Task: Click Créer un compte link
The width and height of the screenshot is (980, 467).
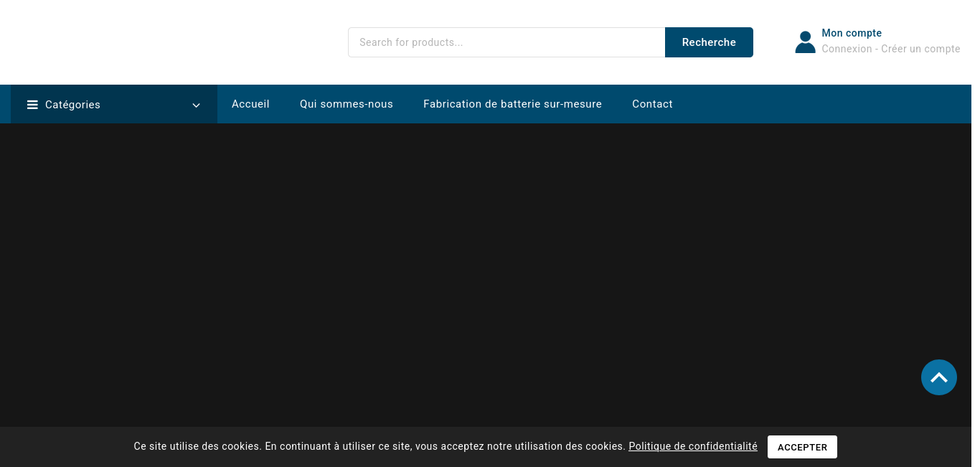Action: [x=920, y=49]
